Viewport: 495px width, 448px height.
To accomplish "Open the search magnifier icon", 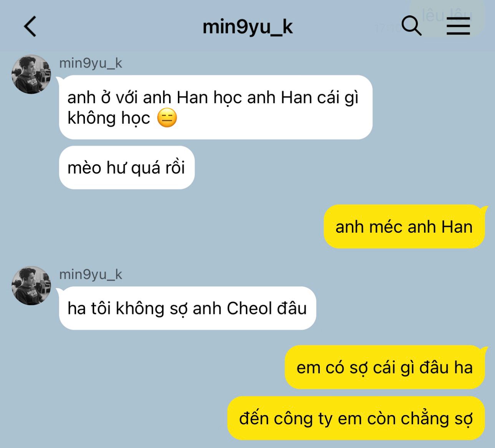I will tap(411, 26).
